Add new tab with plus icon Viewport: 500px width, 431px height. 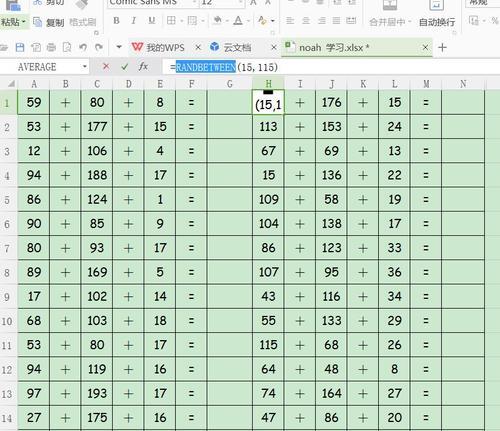point(442,47)
